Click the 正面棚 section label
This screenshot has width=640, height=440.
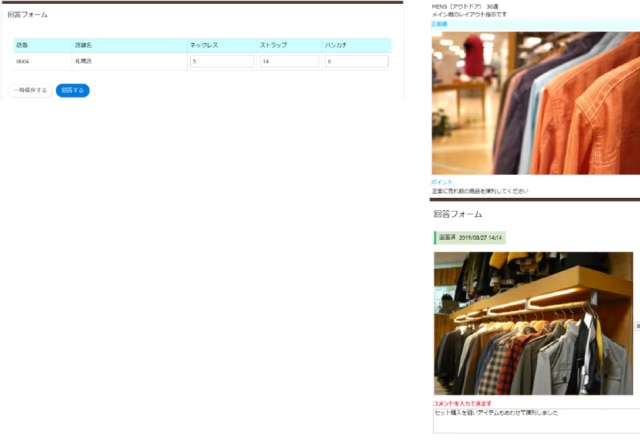(x=440, y=24)
